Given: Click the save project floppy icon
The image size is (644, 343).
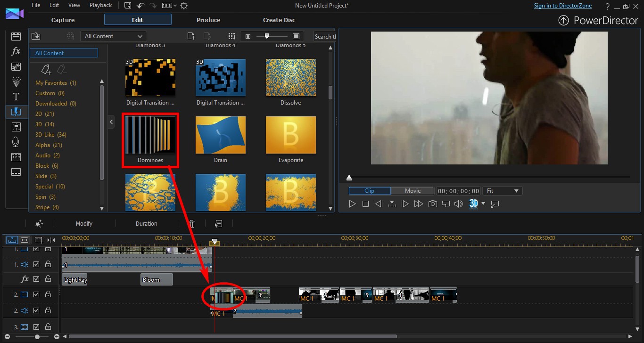Looking at the screenshot, I should (x=128, y=6).
